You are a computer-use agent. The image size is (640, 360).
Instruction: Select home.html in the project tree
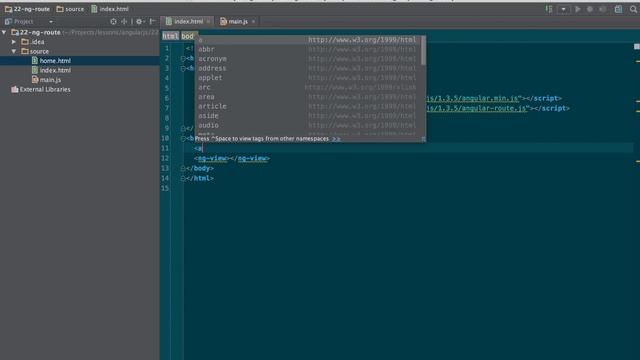(80, 61)
